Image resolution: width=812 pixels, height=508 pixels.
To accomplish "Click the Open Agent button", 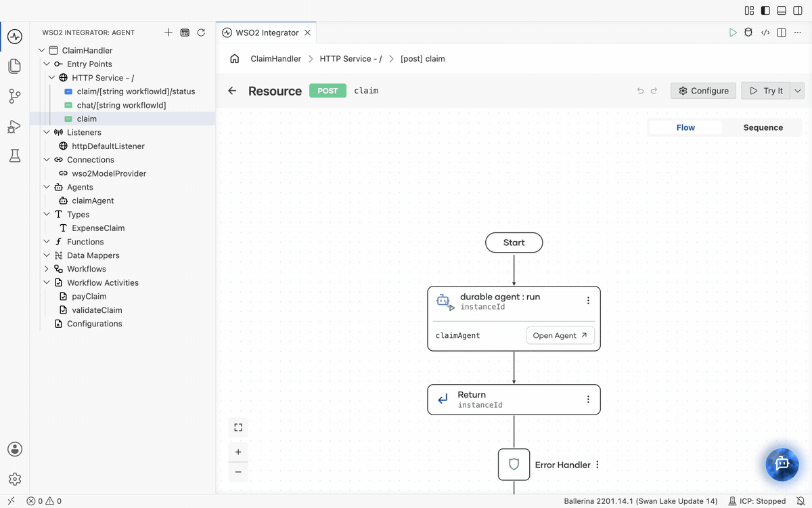I will pyautogui.click(x=560, y=335).
